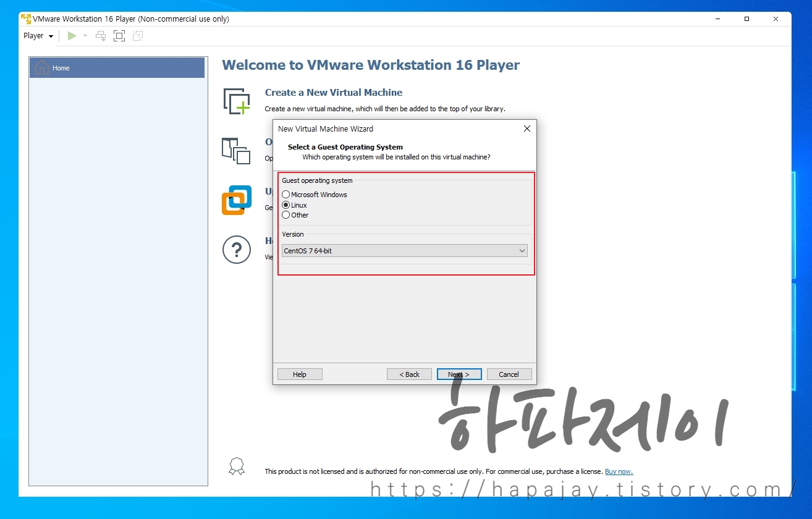
Task: Close the New Virtual Machine Wizard dialog
Action: click(527, 129)
